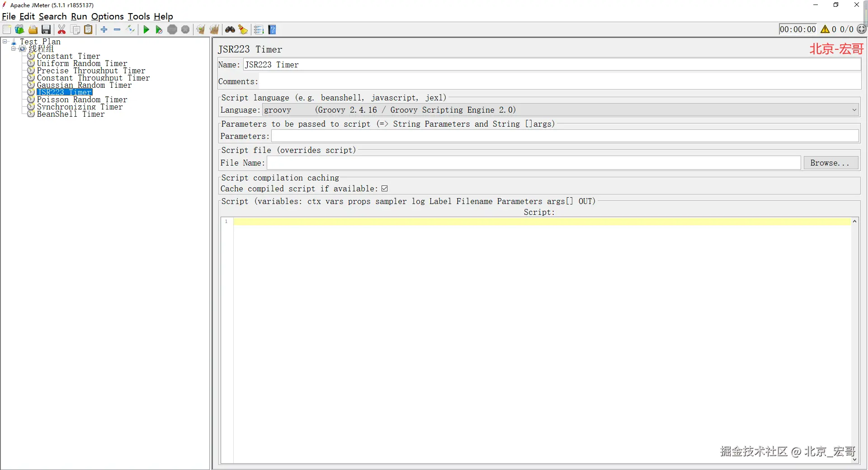Open the Help menu
Viewport: 868px width, 470px height.
pyautogui.click(x=163, y=16)
